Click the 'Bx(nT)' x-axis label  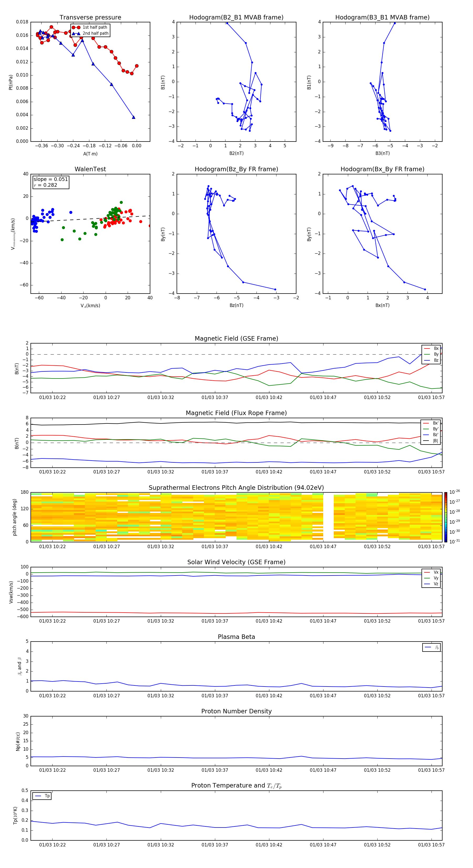pyautogui.click(x=382, y=306)
